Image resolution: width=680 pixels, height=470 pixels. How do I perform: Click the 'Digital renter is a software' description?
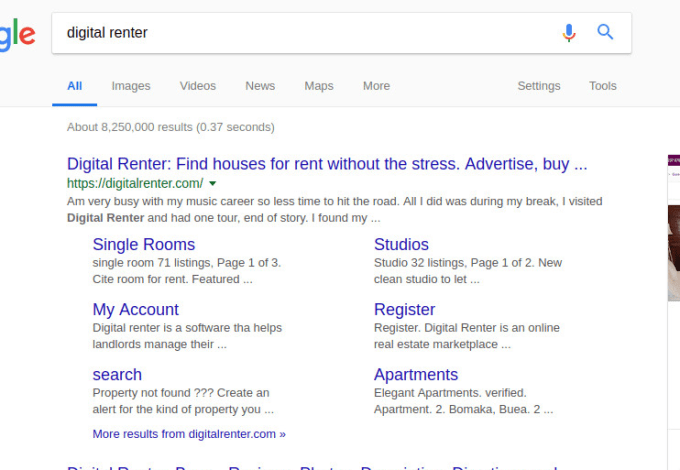pos(187,336)
